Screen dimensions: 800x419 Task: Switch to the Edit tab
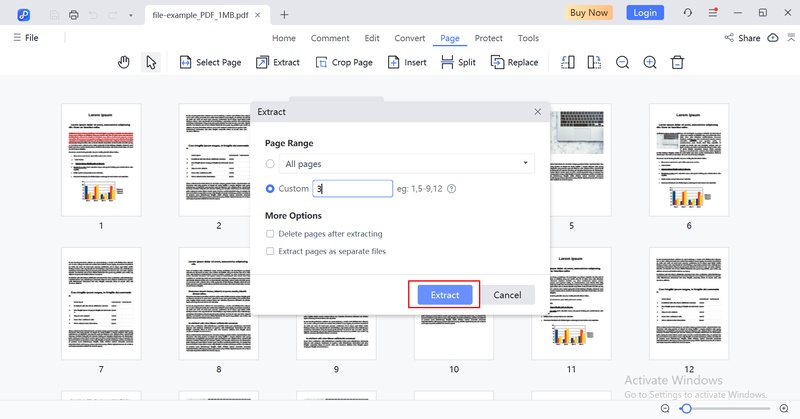(x=372, y=38)
